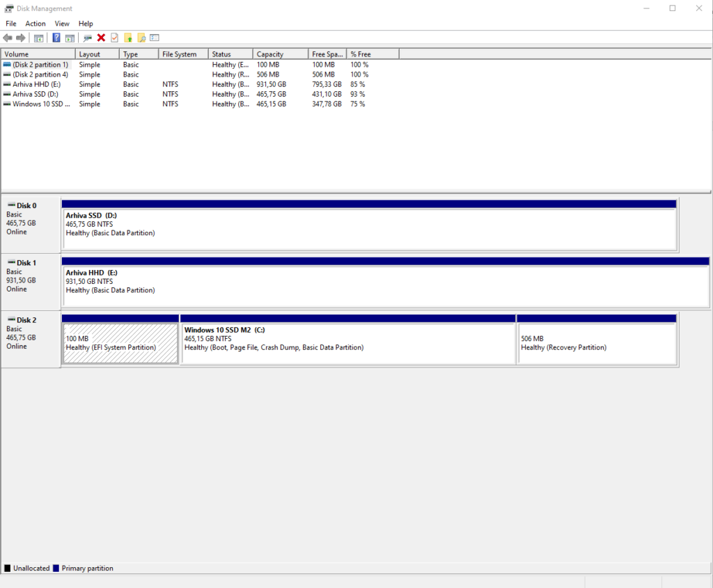Click drive icon beside Arhiva HHD (E:) row

coord(7,84)
